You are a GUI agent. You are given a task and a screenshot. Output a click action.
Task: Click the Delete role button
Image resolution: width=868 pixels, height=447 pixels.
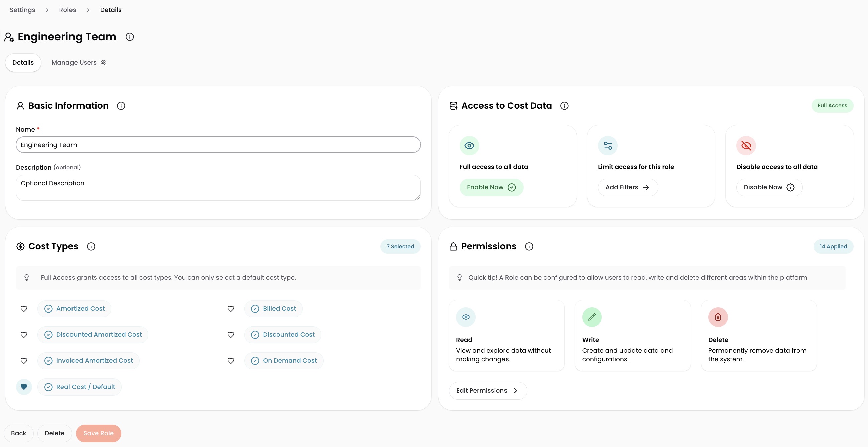coord(54,433)
